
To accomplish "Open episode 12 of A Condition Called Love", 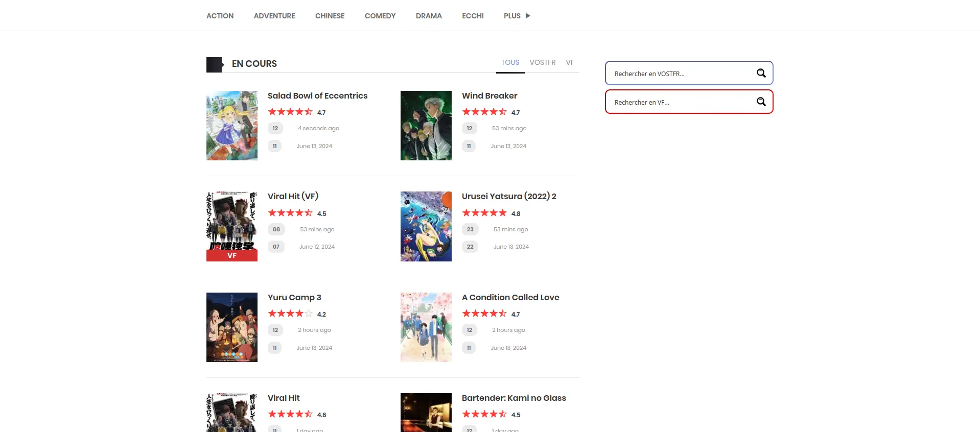I will click(x=469, y=330).
